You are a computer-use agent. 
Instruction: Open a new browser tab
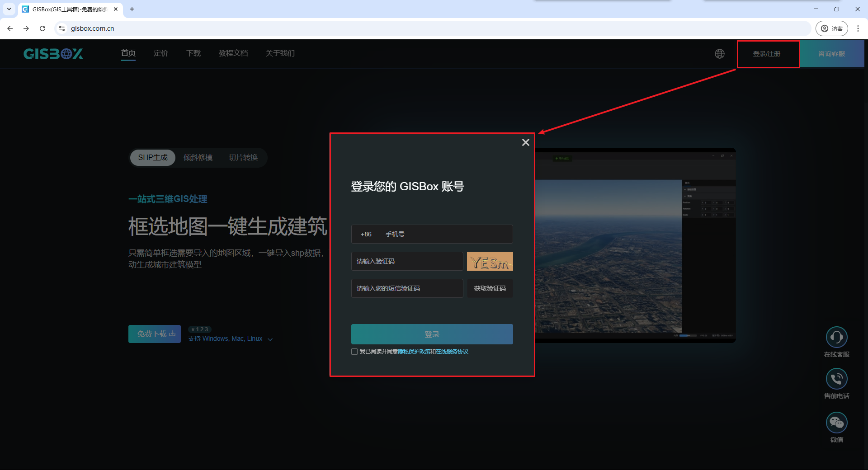[x=132, y=9]
